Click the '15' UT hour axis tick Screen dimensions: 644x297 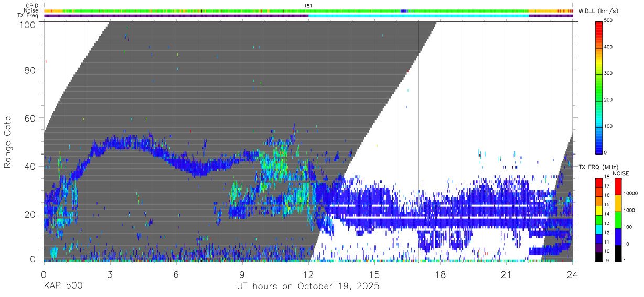[374, 274]
